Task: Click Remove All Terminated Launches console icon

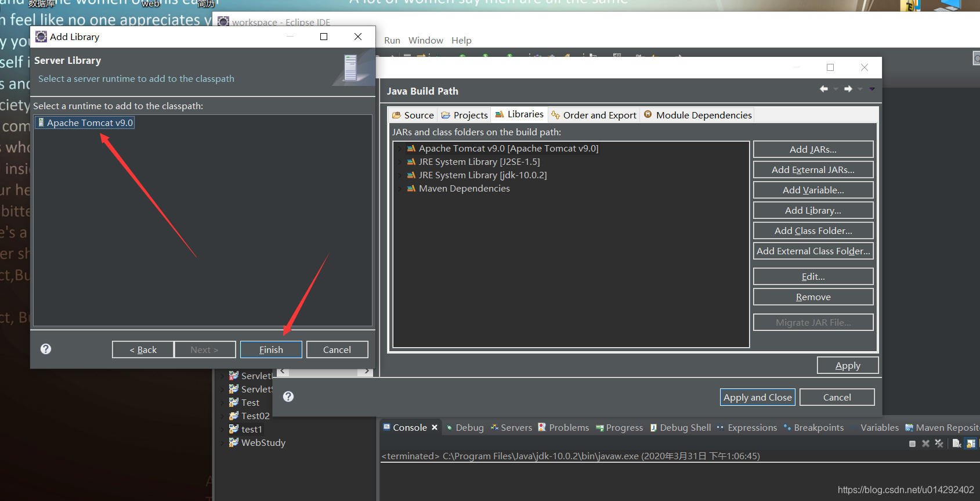Action: [x=939, y=444]
